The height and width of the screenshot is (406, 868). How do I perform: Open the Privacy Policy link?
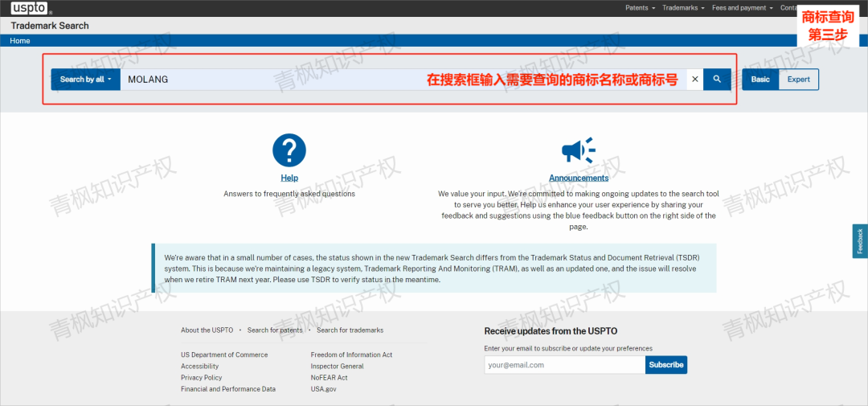[202, 378]
